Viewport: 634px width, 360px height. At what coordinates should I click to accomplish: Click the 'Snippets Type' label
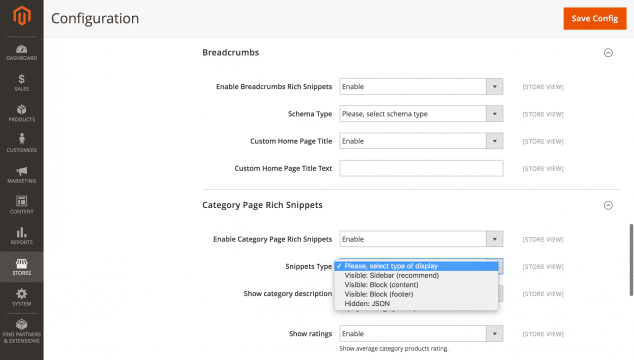pyautogui.click(x=309, y=266)
